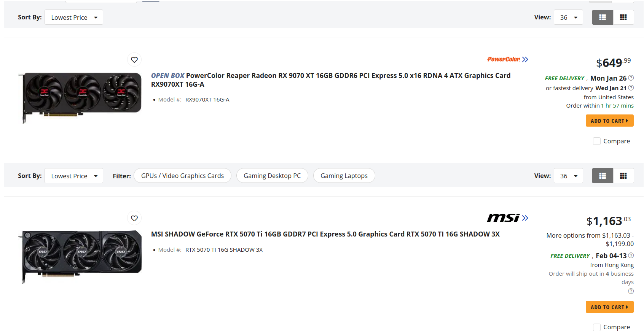Add the MSI SHADOW card to wishlist

click(x=134, y=218)
